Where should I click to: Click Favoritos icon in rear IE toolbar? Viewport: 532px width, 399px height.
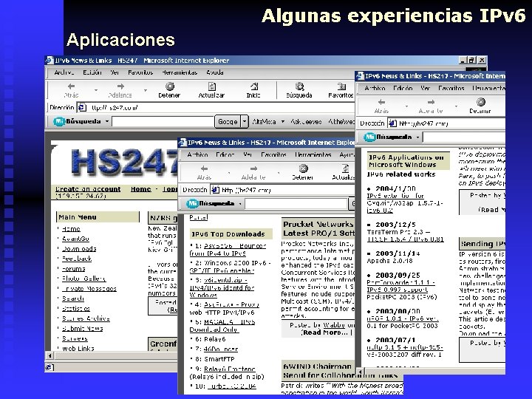pos(341,86)
